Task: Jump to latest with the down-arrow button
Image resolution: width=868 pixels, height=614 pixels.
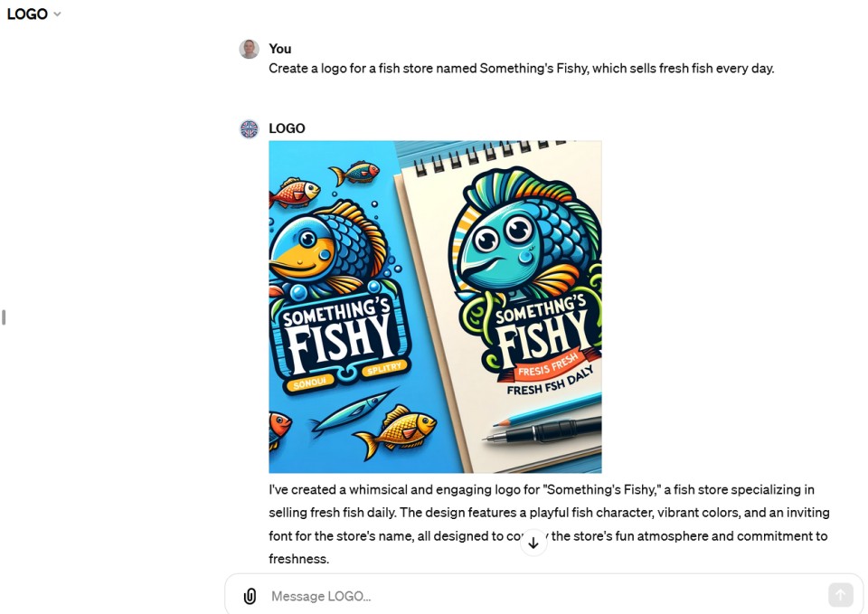Action: pos(533,543)
